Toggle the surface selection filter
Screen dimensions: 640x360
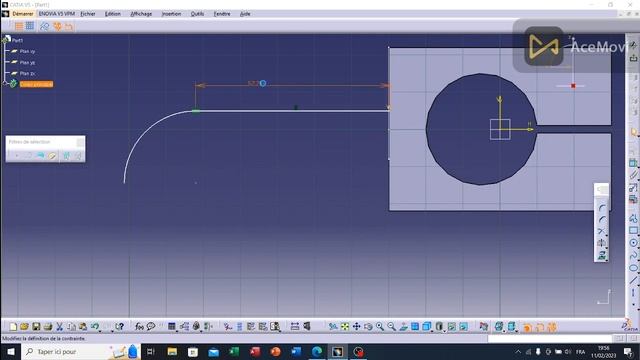click(40, 156)
